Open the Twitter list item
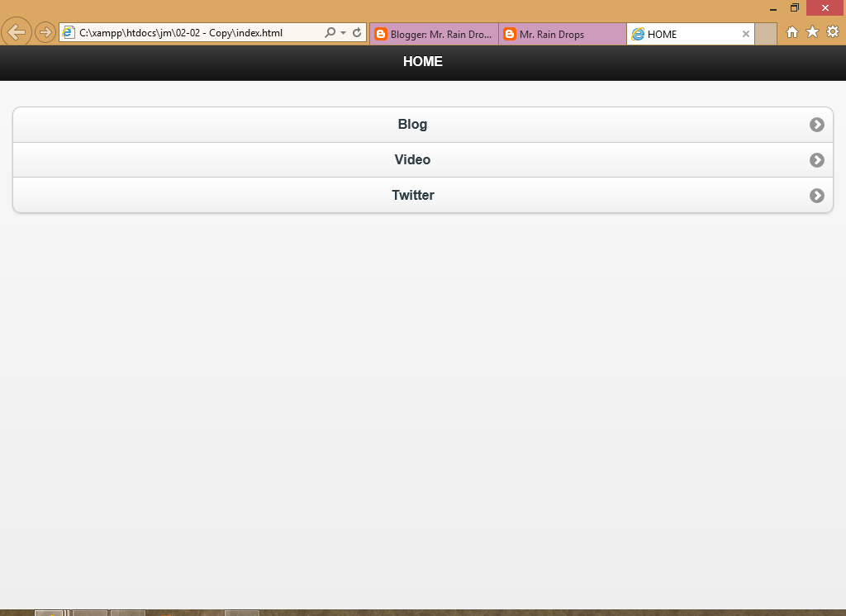 [423, 195]
